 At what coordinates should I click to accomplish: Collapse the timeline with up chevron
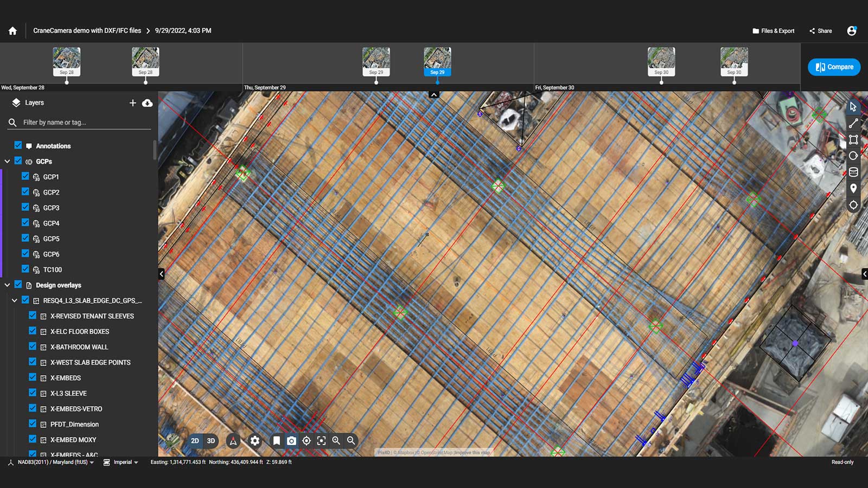pos(433,94)
